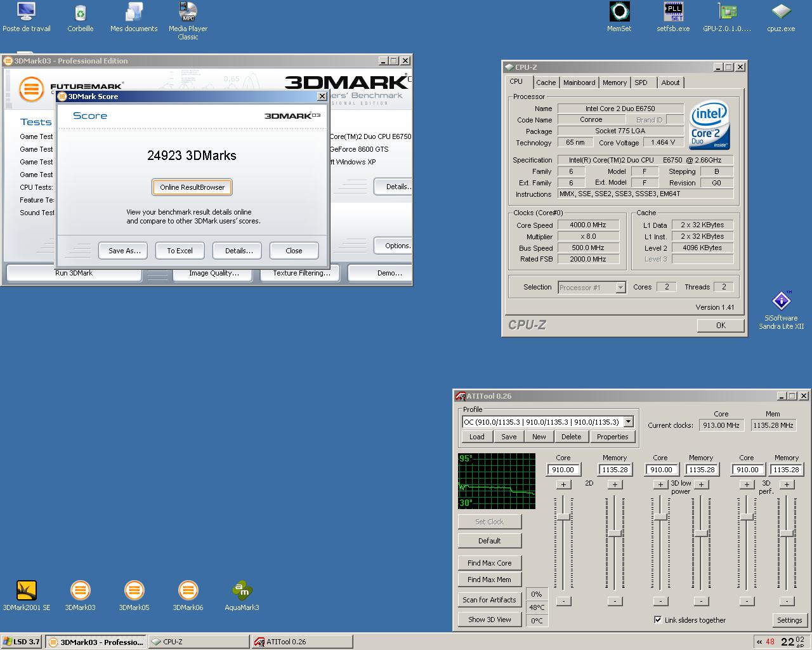812x650 pixels.
Task: Launch 3DMark2001 SE desktop icon
Action: tap(26, 596)
